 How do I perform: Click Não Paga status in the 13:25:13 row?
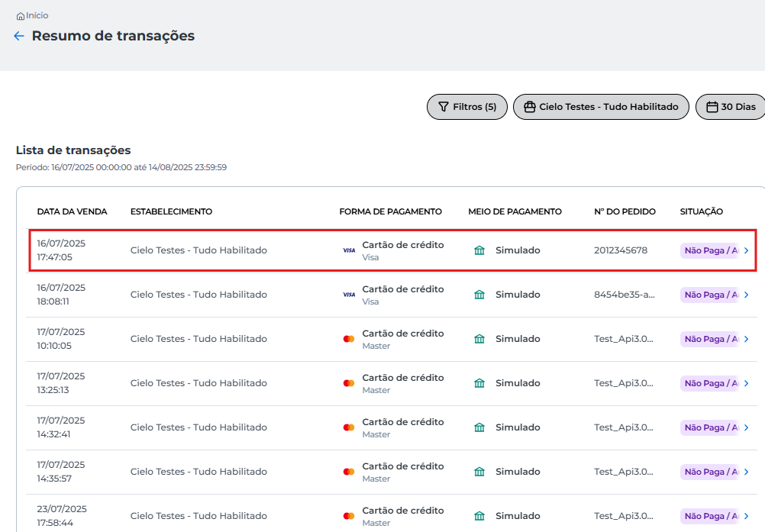(x=710, y=383)
